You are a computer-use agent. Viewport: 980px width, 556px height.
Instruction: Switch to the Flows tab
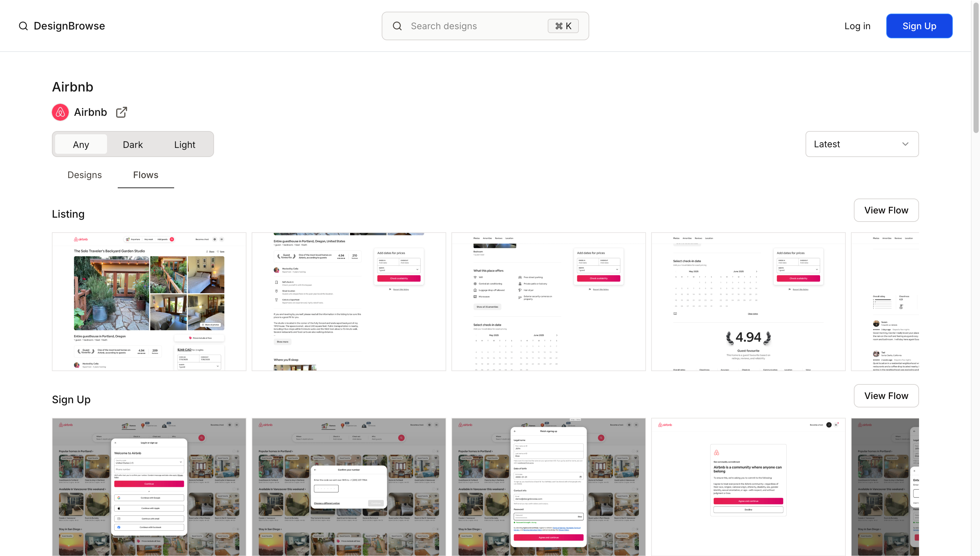pyautogui.click(x=146, y=175)
